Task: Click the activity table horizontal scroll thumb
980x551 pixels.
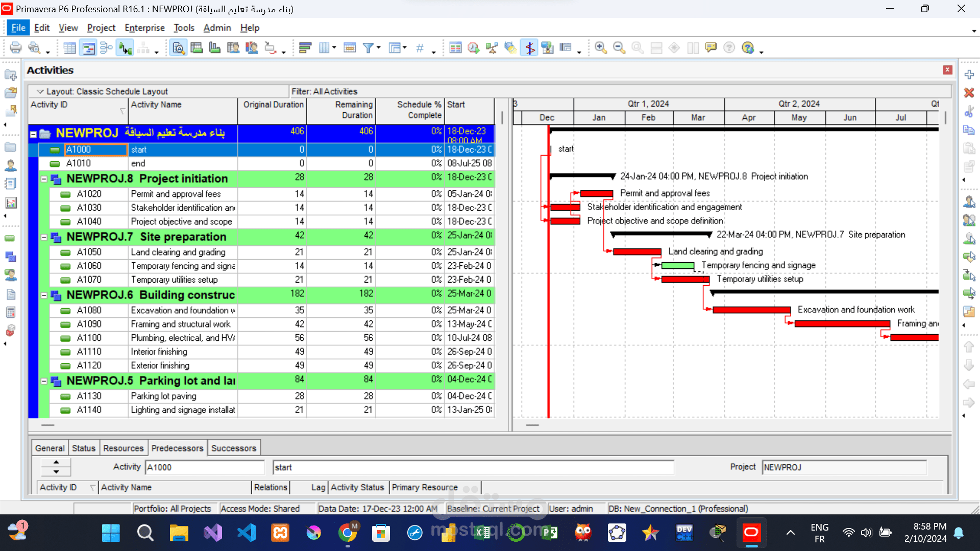Action: 48,425
